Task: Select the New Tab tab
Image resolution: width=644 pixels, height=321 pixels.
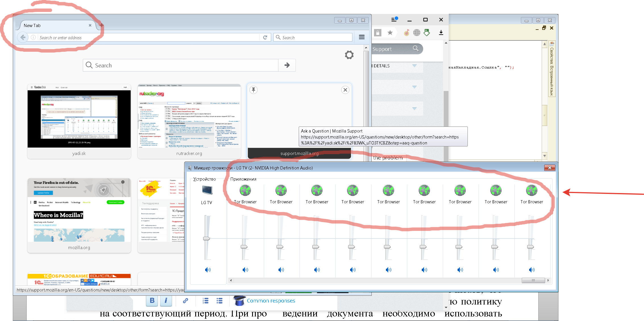Action: 57,25
